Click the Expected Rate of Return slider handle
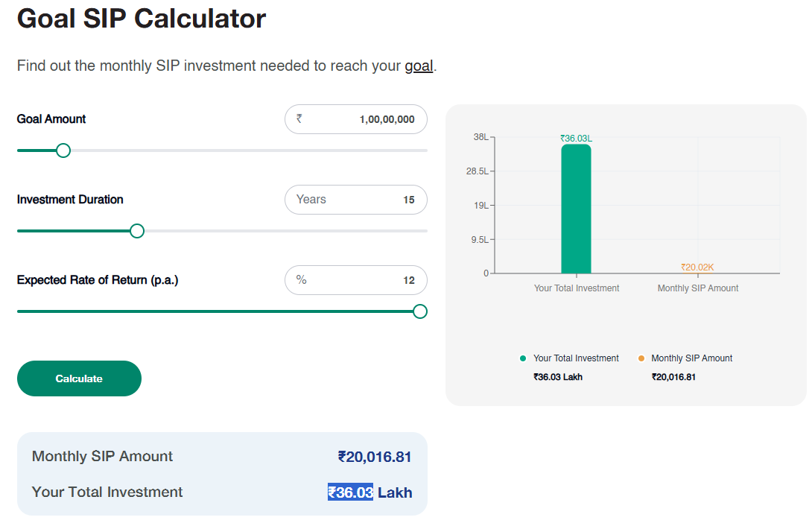Image resolution: width=812 pixels, height=526 pixels. 420,311
